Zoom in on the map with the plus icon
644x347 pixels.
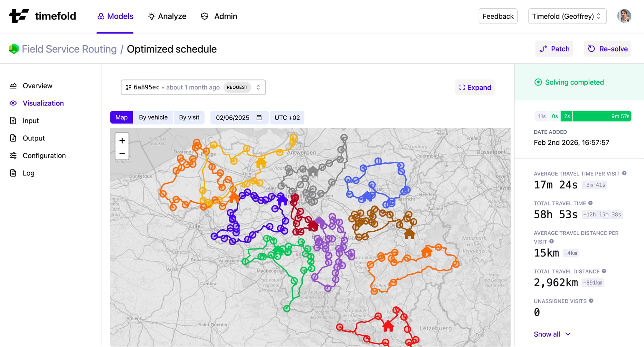pos(122,140)
